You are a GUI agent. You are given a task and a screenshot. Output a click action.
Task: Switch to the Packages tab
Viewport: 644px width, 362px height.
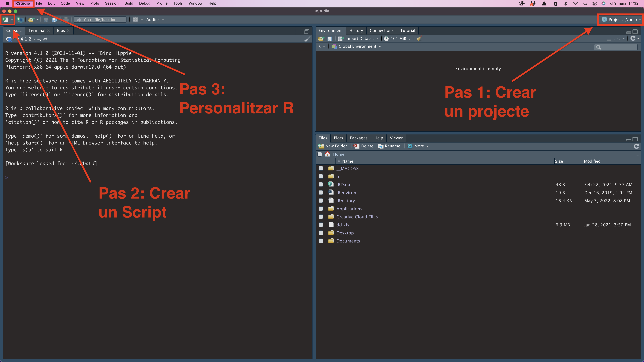click(x=359, y=138)
